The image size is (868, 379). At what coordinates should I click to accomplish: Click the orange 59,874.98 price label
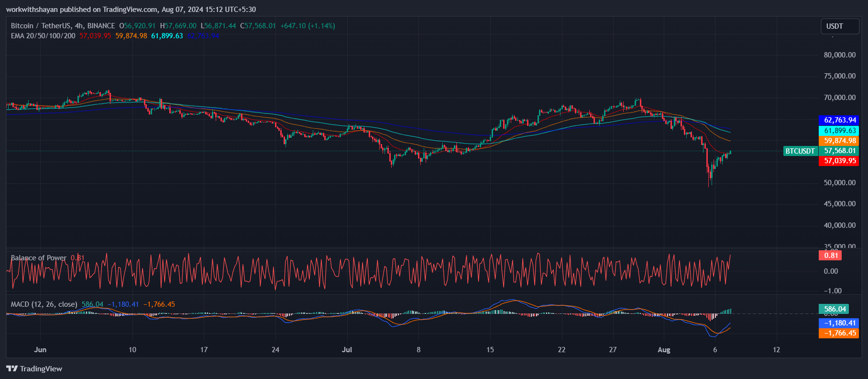[839, 141]
